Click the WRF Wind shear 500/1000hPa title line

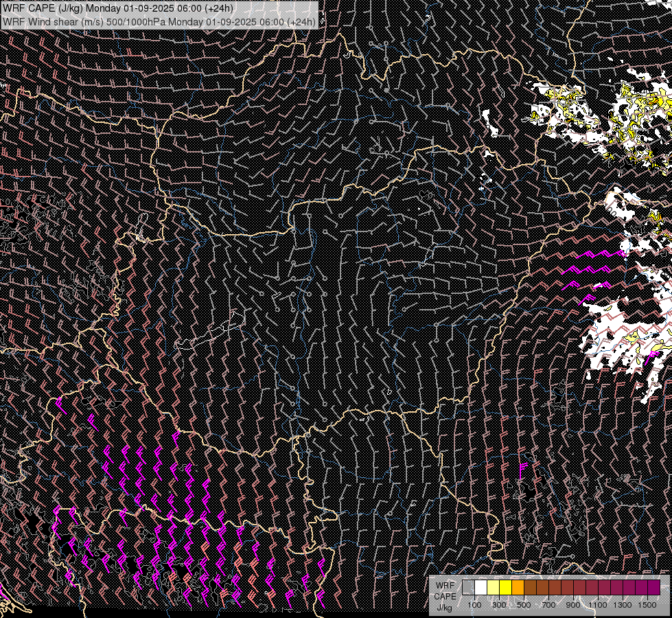click(x=159, y=21)
